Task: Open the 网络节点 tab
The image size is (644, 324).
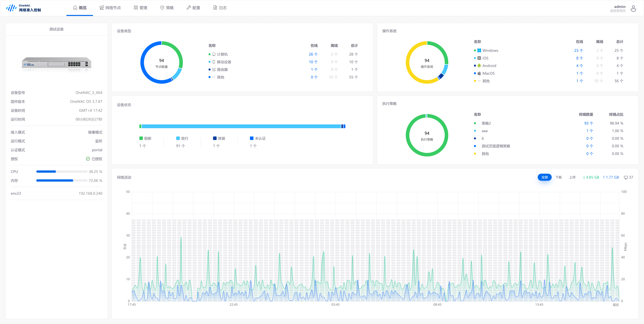Action: point(110,8)
